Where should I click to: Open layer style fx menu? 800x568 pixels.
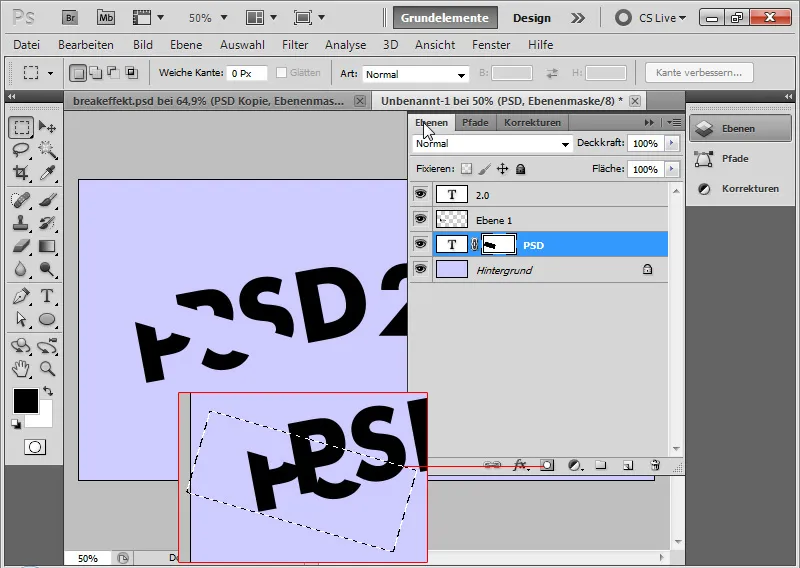[x=520, y=465]
